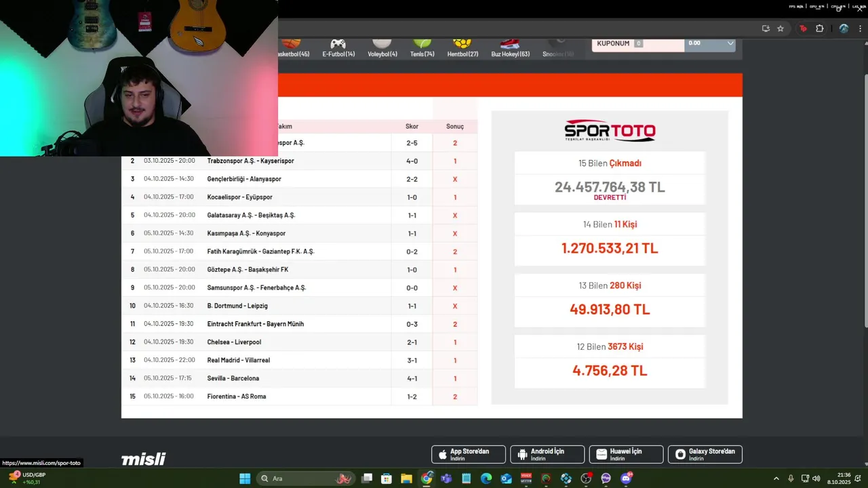Click the 0-3 score for Frankfurt - Bayern
The height and width of the screenshot is (488, 868).
tap(412, 324)
